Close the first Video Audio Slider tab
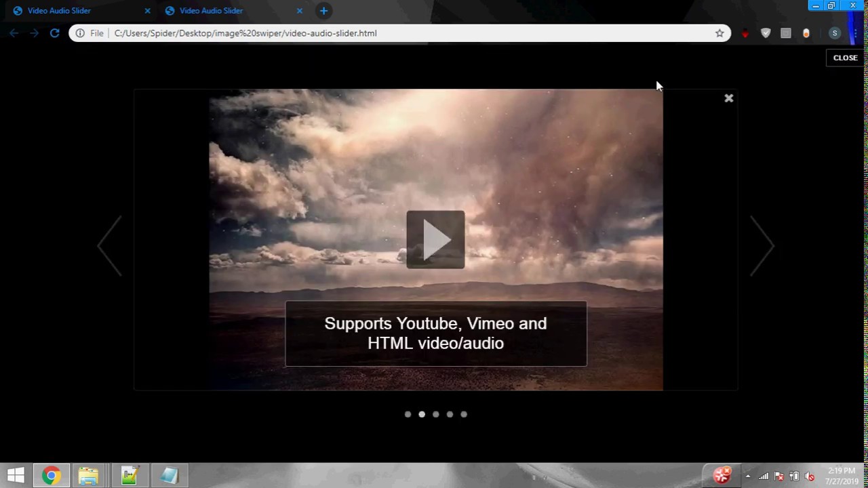Image resolution: width=868 pixels, height=488 pixels. tap(148, 11)
